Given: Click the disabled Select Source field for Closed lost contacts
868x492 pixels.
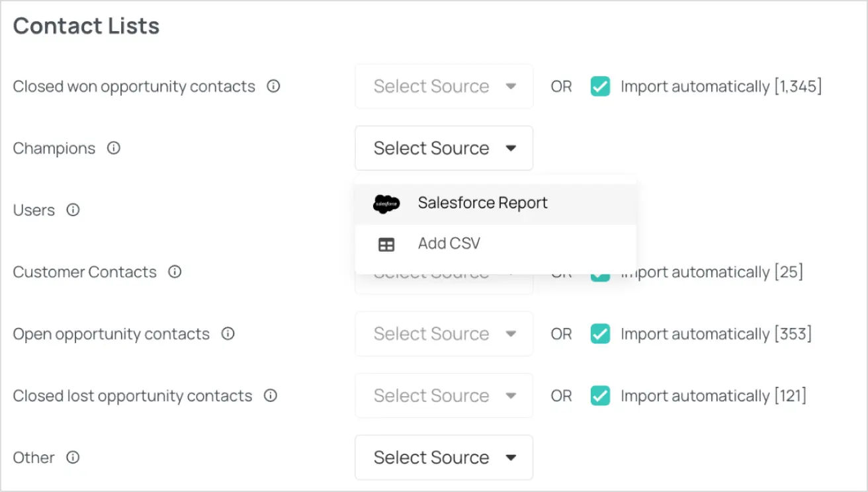Looking at the screenshot, I should [443, 395].
